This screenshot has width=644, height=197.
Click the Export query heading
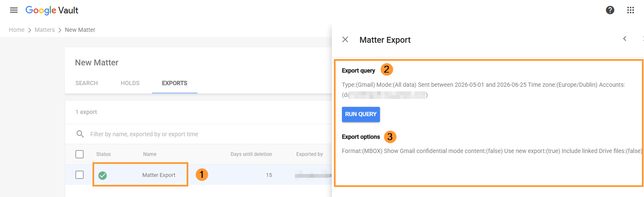pos(359,70)
